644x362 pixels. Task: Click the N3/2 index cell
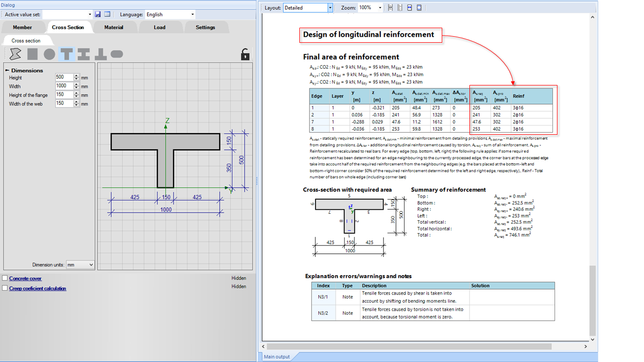pos(323,313)
